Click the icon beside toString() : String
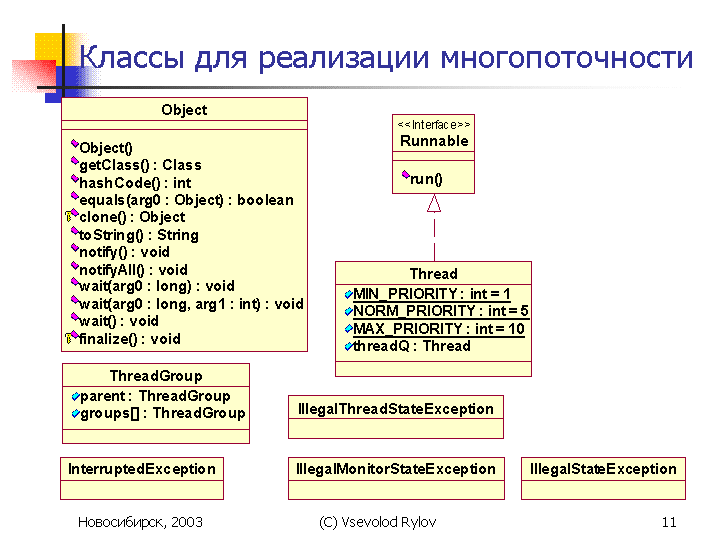This screenshot has height=540, width=720. point(75,231)
